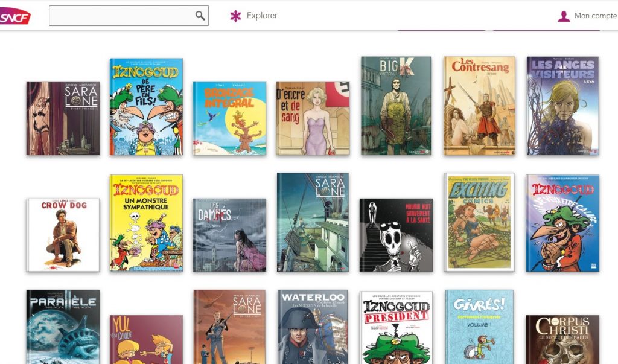The width and height of the screenshot is (618, 364).
Task: Select Givrés! Volume 1 cover
Action: coord(479,327)
